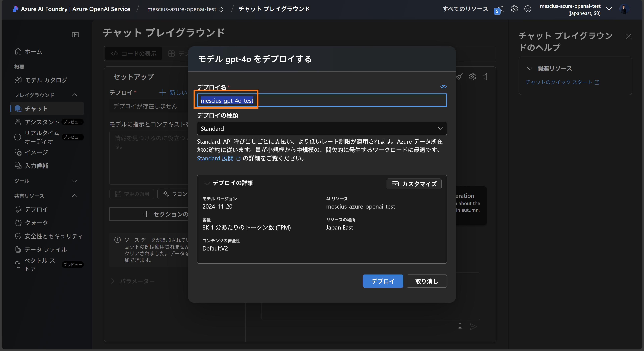644x351 pixels.
Task: Open チャットのクイック スタート link
Action: point(562,82)
